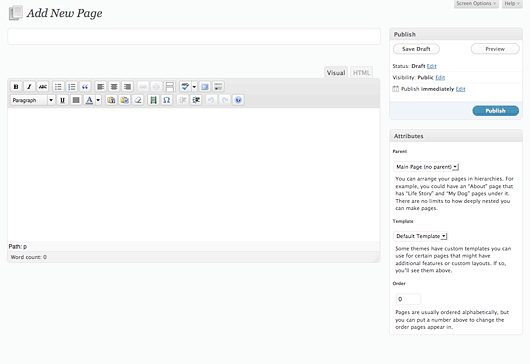Open the text color picker arrow

(98, 100)
